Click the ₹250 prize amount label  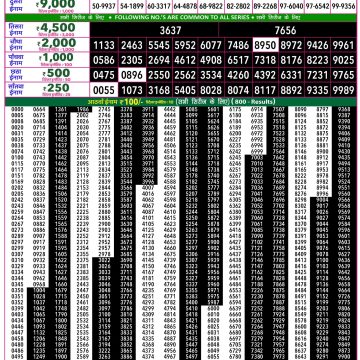[57, 88]
